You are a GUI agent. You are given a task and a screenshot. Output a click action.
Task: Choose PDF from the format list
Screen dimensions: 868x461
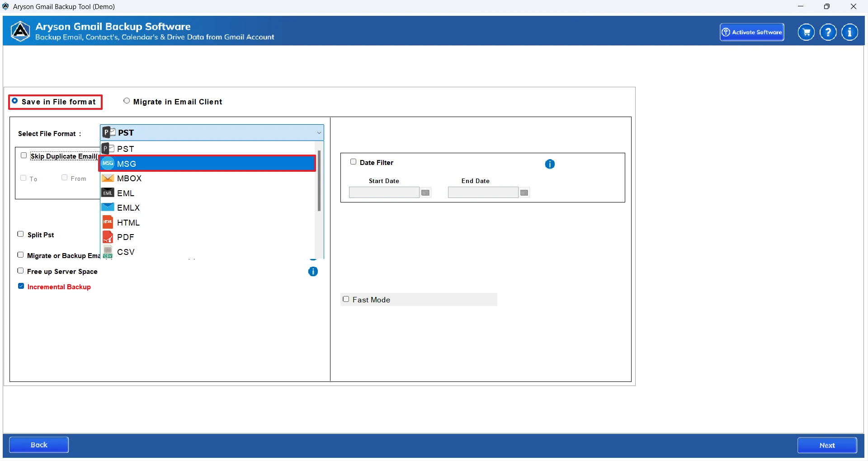(207, 237)
